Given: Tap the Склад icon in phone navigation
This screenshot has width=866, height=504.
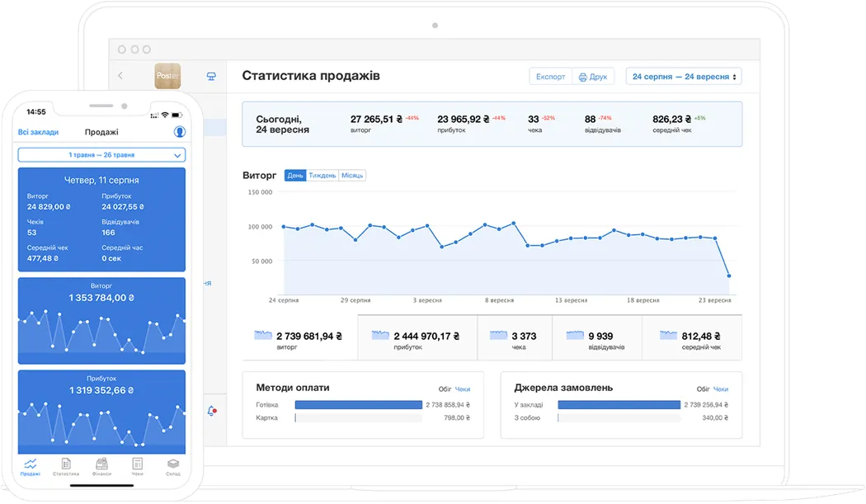Looking at the screenshot, I should pyautogui.click(x=172, y=466).
